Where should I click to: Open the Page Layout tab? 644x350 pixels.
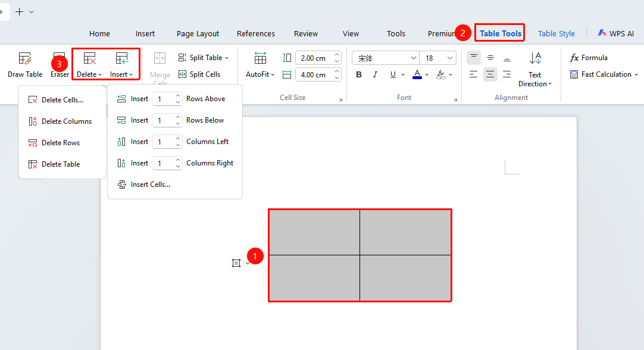[x=198, y=34]
